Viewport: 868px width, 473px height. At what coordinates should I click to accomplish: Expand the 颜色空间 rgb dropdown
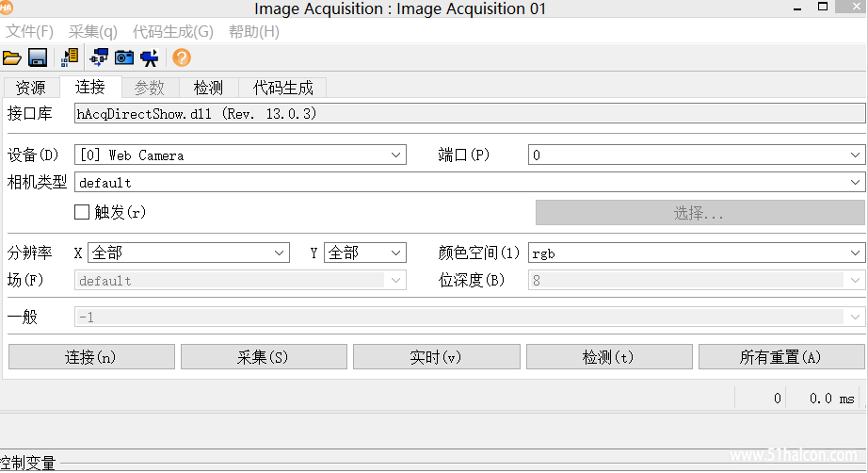[697, 253]
